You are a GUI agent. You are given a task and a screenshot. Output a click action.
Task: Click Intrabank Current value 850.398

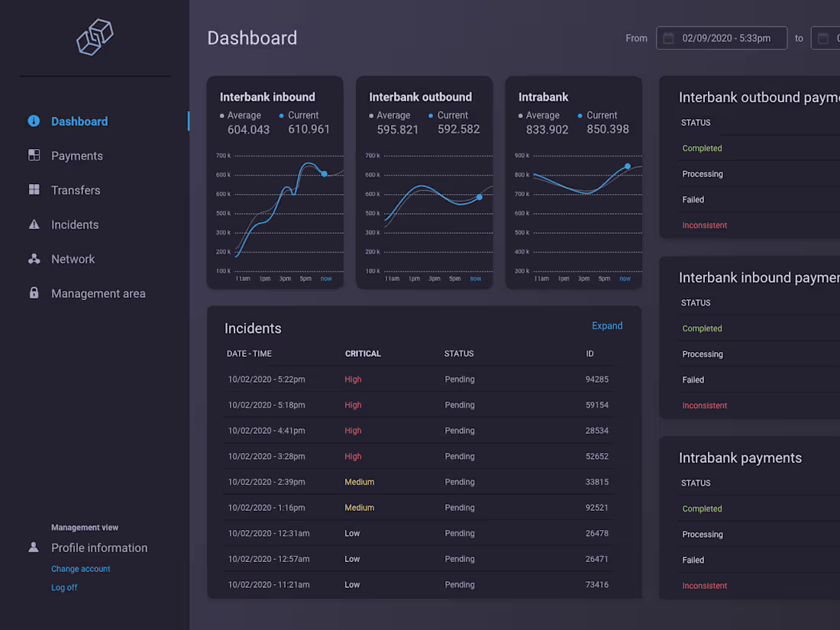(x=608, y=129)
